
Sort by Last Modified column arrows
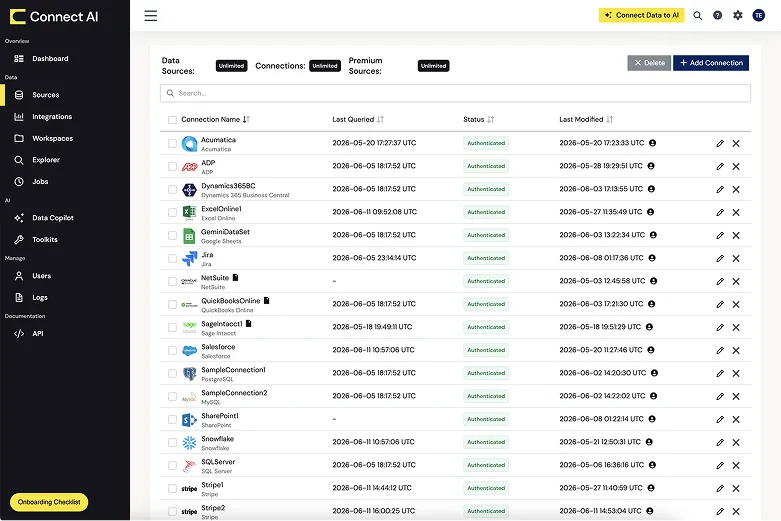(610, 120)
